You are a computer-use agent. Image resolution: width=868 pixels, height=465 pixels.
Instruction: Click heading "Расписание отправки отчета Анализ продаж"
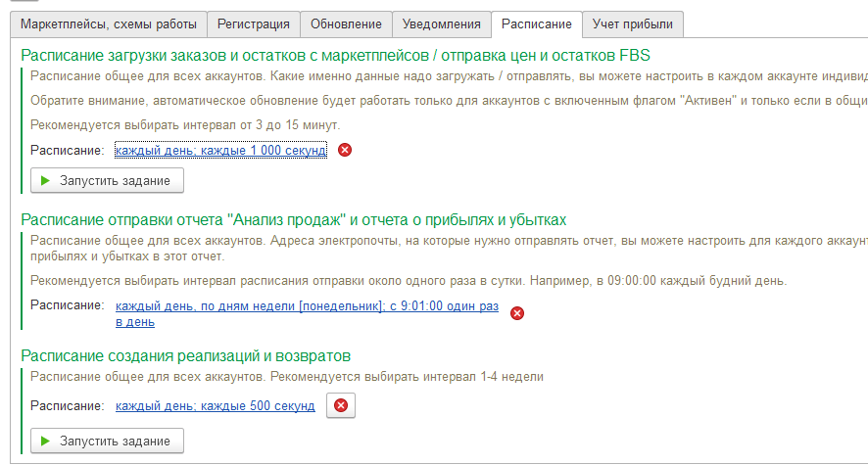293,219
